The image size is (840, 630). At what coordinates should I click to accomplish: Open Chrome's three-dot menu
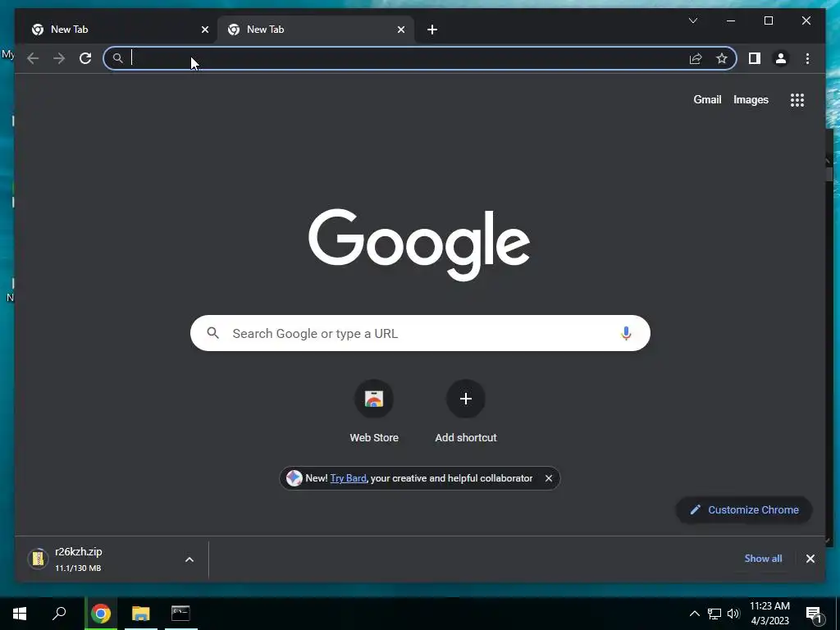tap(807, 58)
